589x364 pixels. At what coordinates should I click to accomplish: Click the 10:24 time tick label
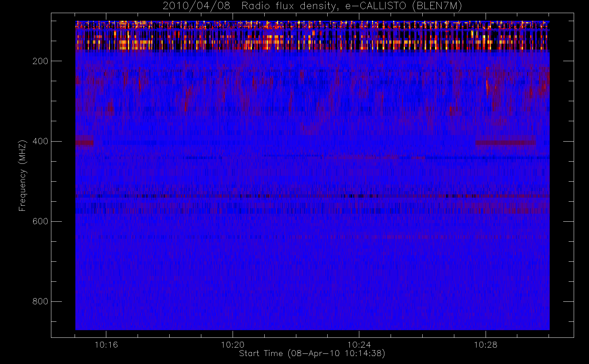pyautogui.click(x=359, y=345)
